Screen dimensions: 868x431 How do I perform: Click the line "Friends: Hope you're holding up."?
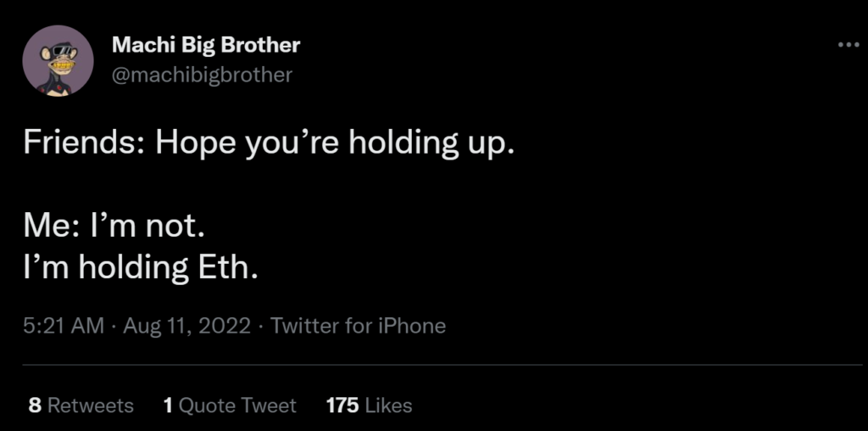coord(269,144)
